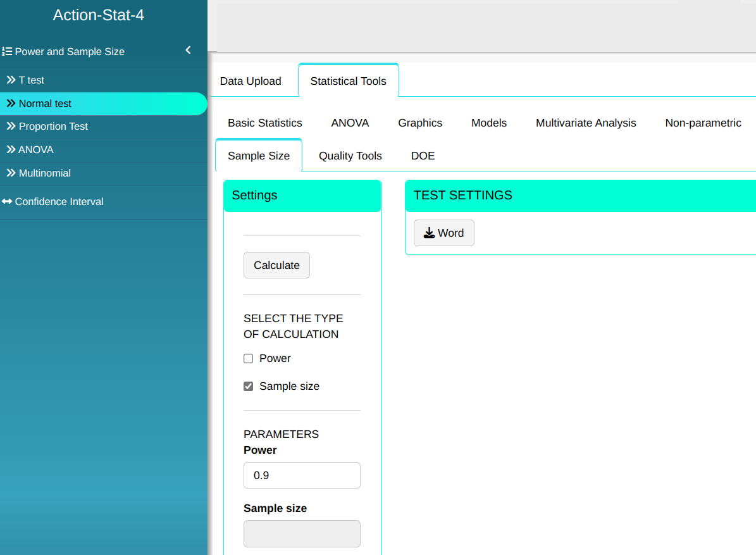The image size is (756, 555).
Task: Open the Multivariate Analysis tab
Action: [586, 123]
